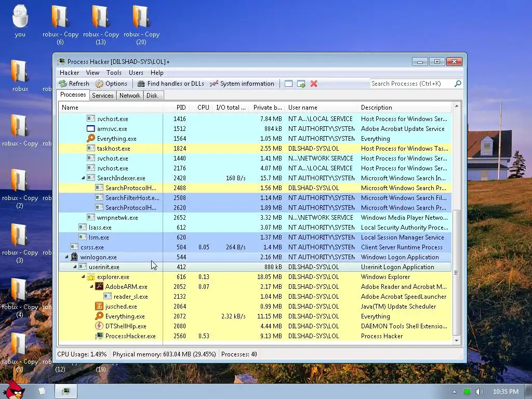Switch to the Network tab

tap(129, 96)
